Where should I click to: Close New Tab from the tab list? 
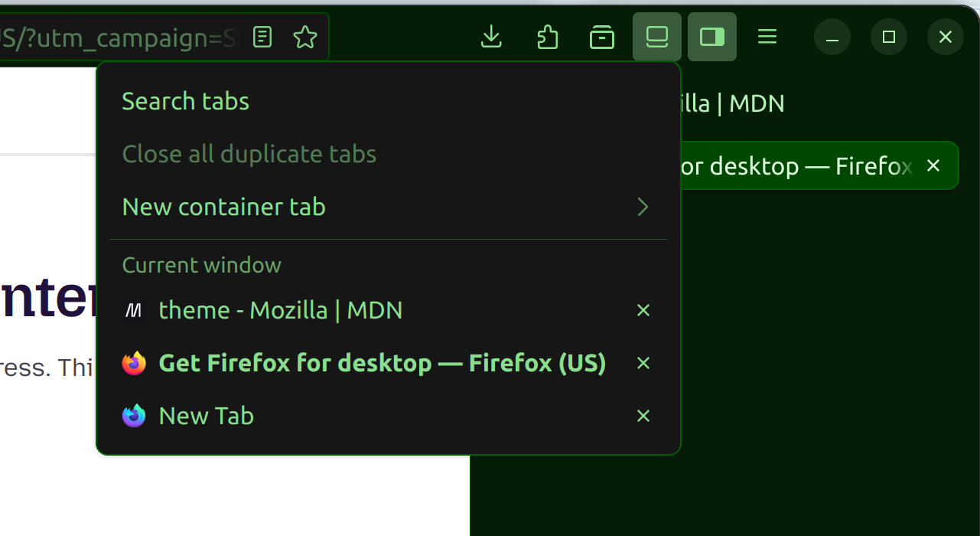click(643, 416)
